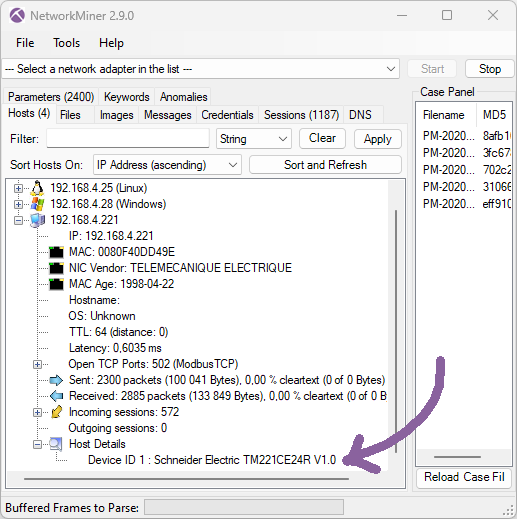Switch to the Messages tab
Image resolution: width=517 pixels, height=519 pixels.
click(168, 115)
